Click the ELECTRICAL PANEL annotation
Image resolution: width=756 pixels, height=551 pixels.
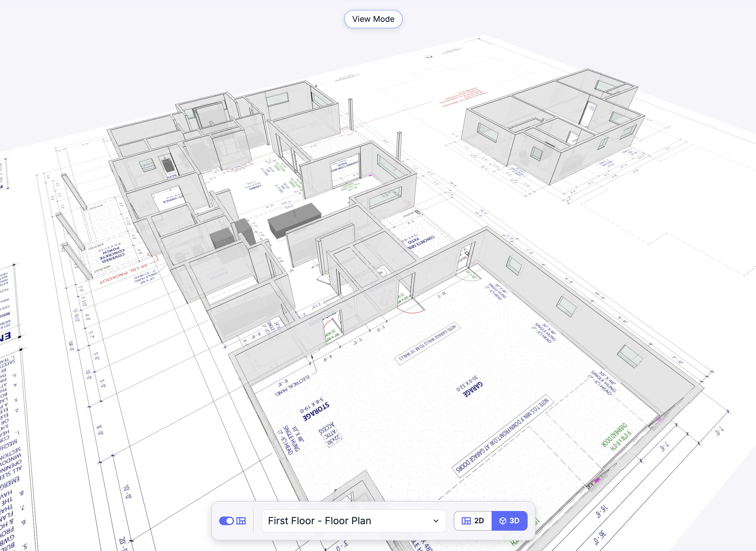(292, 386)
